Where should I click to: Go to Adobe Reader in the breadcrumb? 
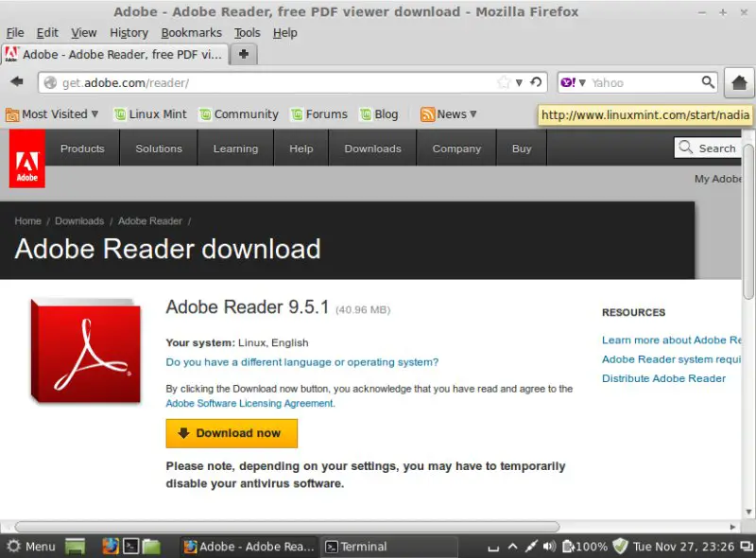(150, 221)
